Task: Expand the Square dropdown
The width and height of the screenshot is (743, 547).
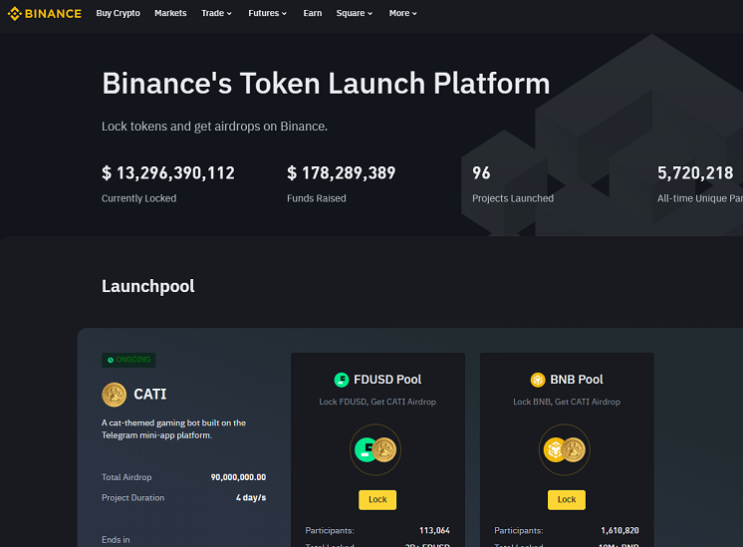Action: [x=354, y=13]
